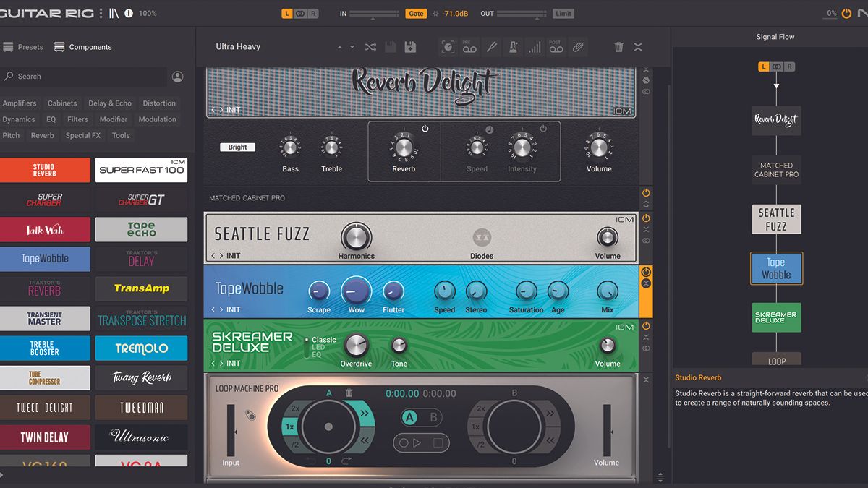Click the next-preset arrow on Seattle Fuzz INIT
Image resolution: width=868 pixels, height=488 pixels.
[220, 255]
